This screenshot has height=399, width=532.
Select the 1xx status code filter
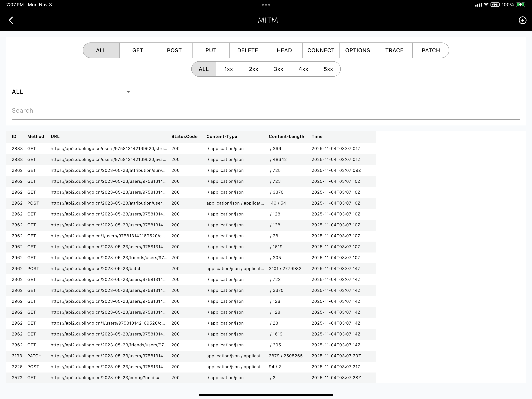point(228,69)
